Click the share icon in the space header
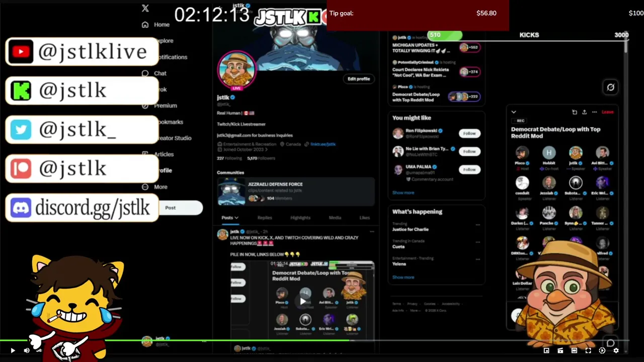Image resolution: width=644 pixels, height=362 pixels. 584,112
